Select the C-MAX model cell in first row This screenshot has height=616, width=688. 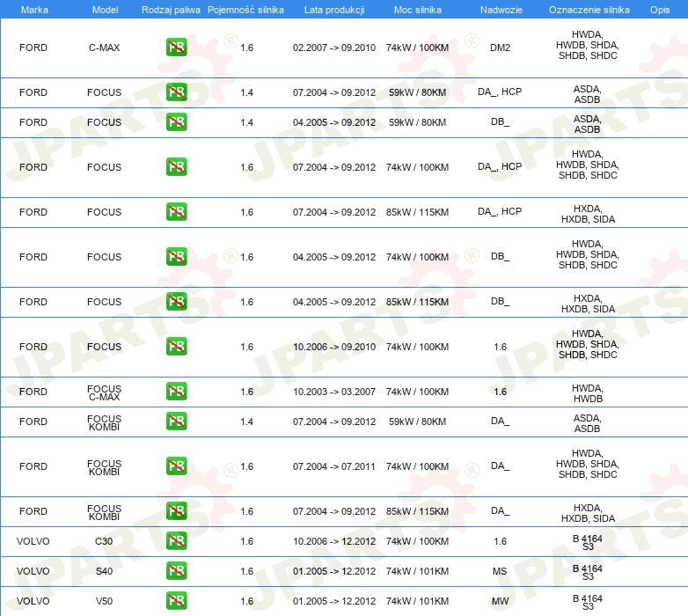pos(104,48)
